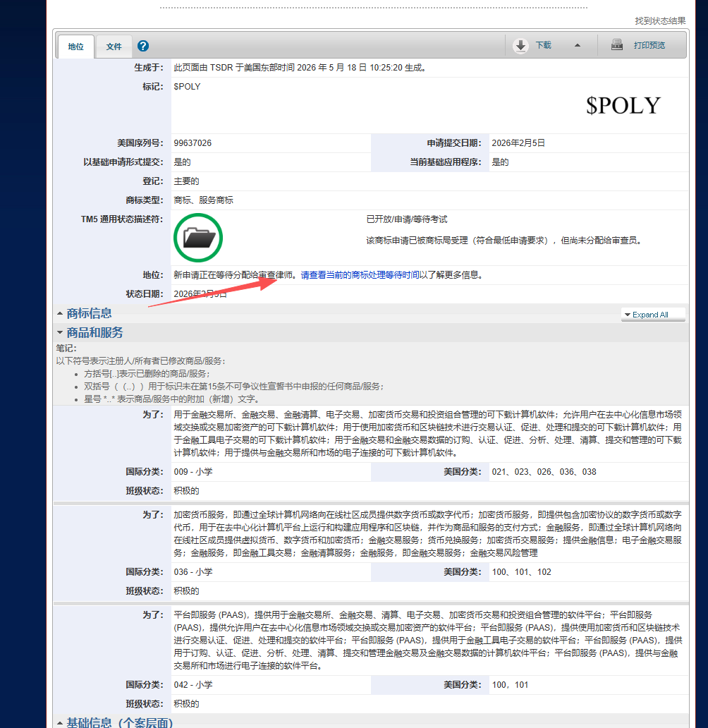Click US classes 100、101、102
Screen dimensions: 708x728
(x=521, y=572)
